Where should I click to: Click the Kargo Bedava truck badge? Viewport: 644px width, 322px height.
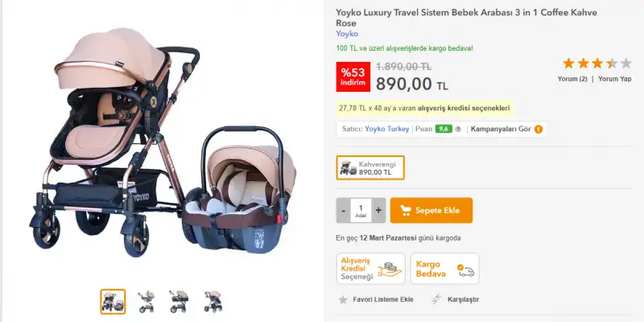pos(444,269)
